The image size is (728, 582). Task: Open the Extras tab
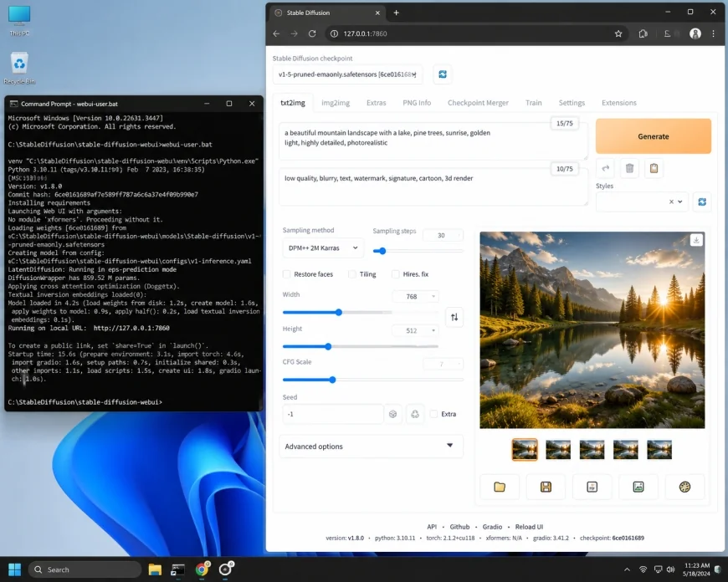tap(376, 103)
